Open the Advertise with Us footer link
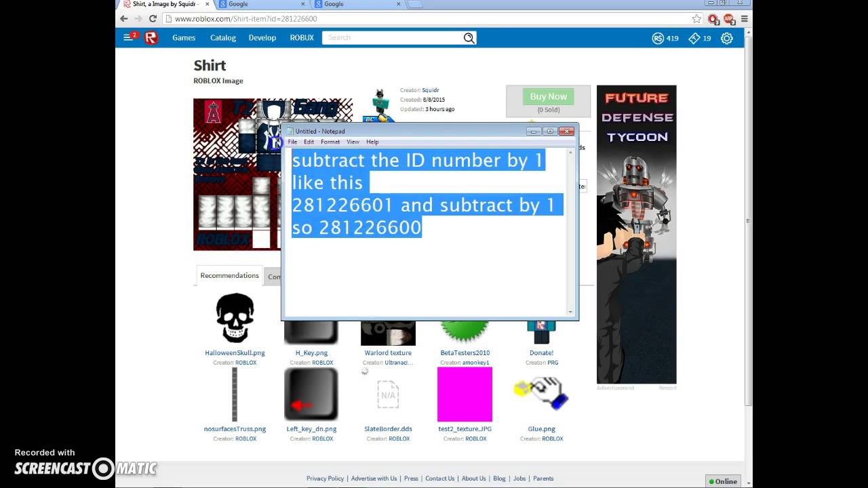This screenshot has width=868, height=488. pyautogui.click(x=374, y=479)
